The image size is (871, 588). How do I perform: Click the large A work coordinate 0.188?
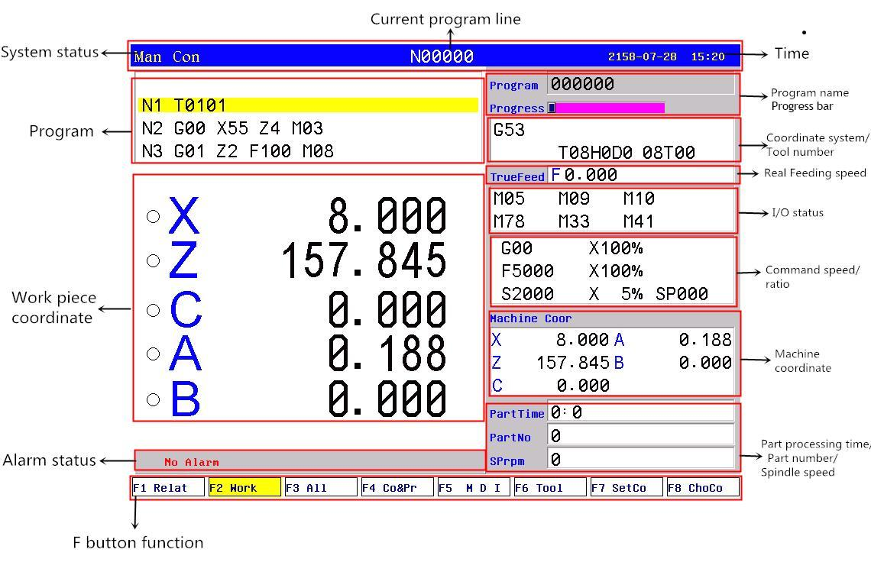coord(387,354)
